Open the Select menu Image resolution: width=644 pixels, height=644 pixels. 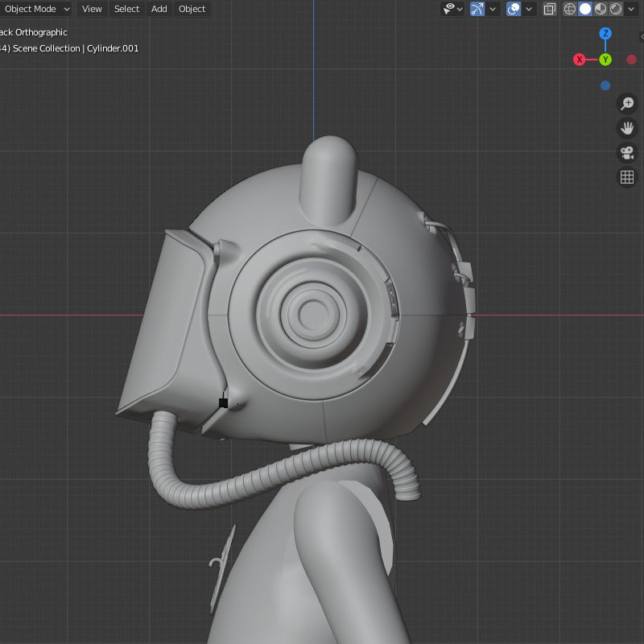tap(126, 9)
